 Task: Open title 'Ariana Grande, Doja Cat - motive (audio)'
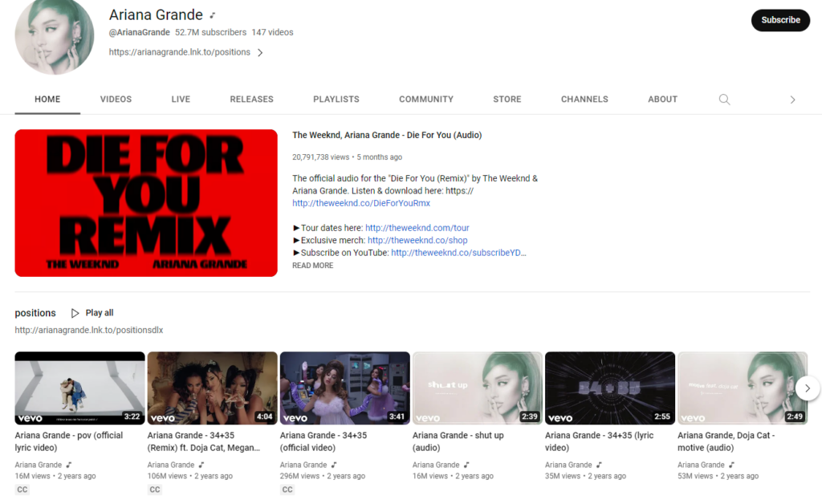(x=726, y=441)
